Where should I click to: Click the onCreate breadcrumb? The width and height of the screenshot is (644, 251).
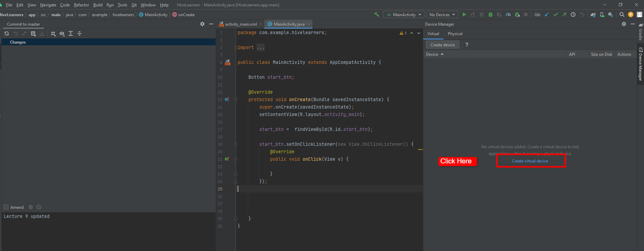183,15
